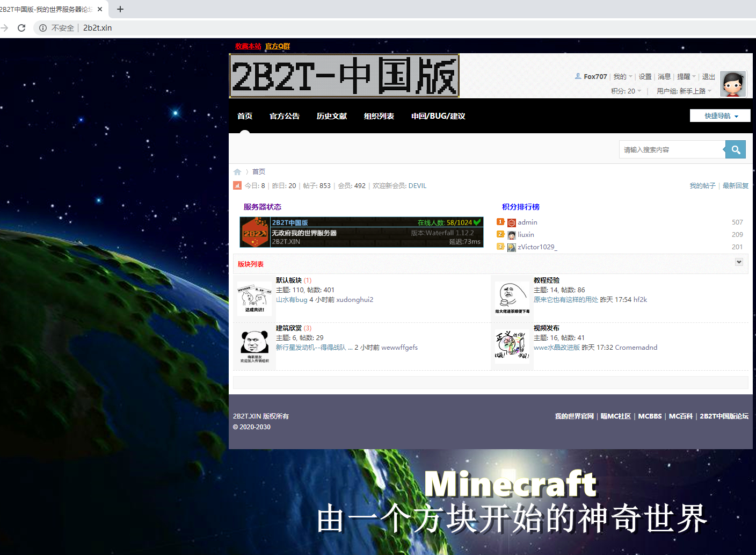This screenshot has height=555, width=756.
Task: Click the search magnifier button
Action: (x=735, y=149)
